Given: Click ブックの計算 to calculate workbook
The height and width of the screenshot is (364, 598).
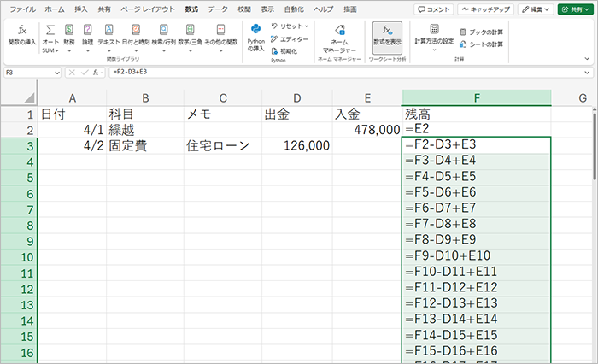Looking at the screenshot, I should 481,32.
